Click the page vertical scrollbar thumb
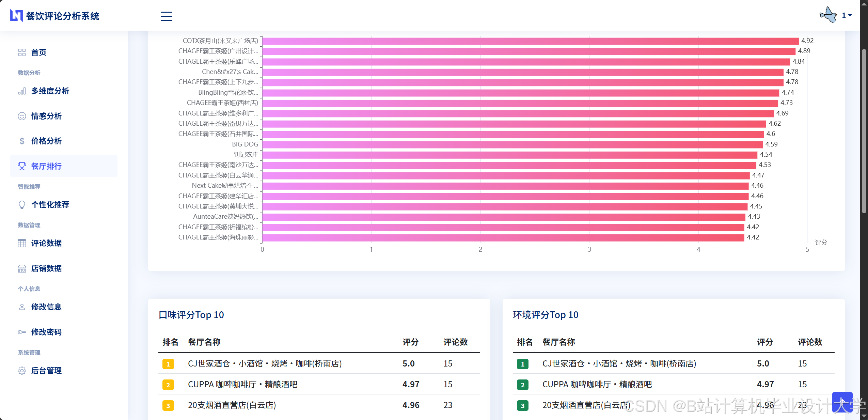868x420 pixels. pos(864,131)
